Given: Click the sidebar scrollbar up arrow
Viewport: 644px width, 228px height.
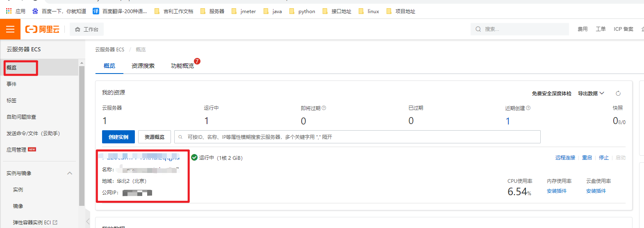Looking at the screenshot, I should coord(82,63).
